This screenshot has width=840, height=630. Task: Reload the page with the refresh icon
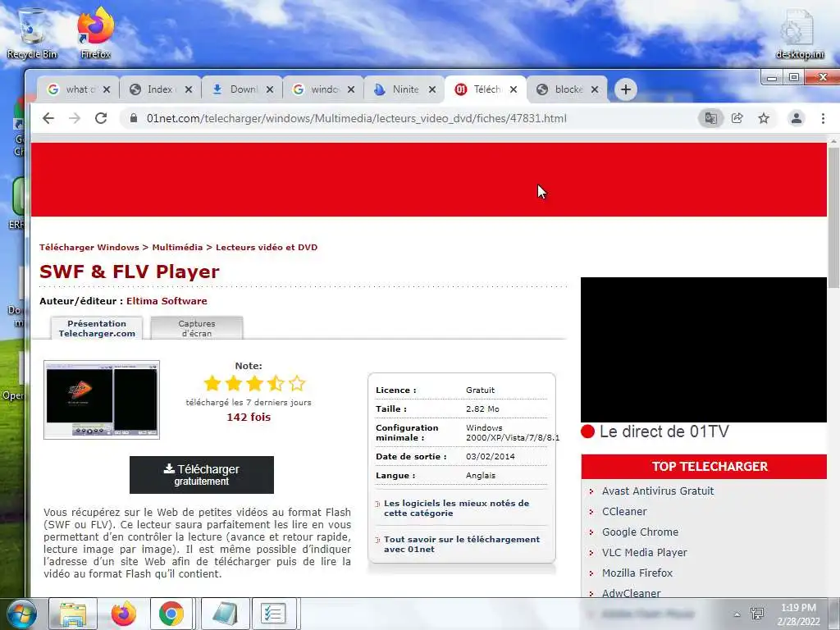point(101,118)
